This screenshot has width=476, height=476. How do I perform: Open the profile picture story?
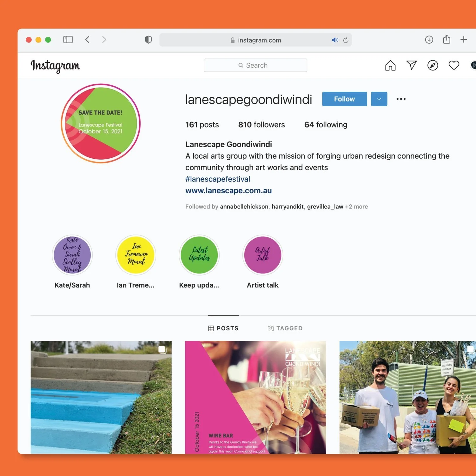point(101,123)
